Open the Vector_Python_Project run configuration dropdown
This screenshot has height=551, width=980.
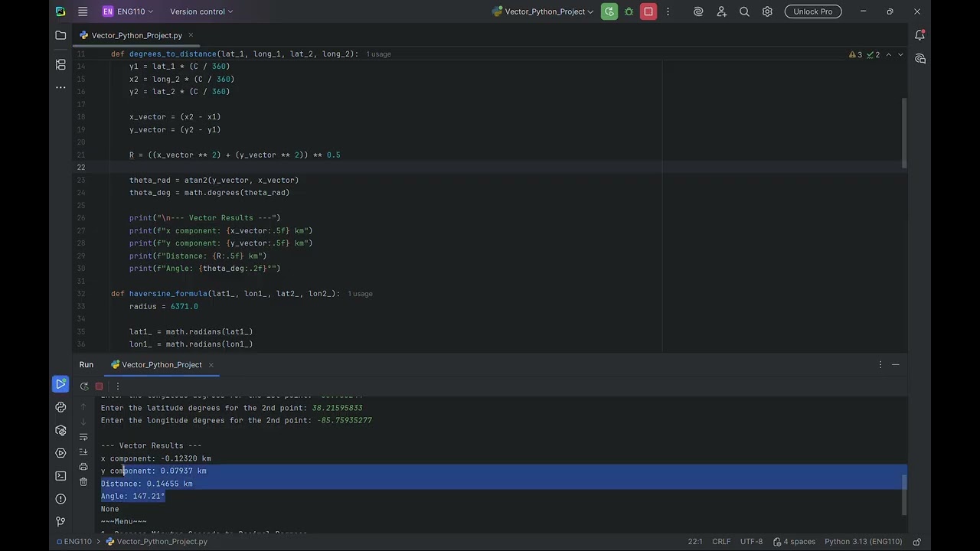pyautogui.click(x=543, y=11)
